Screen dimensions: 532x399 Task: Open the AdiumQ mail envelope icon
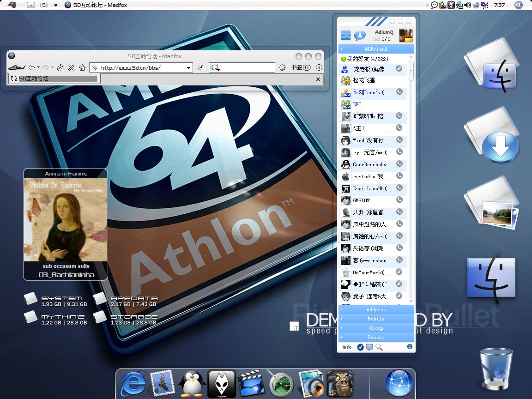click(x=377, y=39)
